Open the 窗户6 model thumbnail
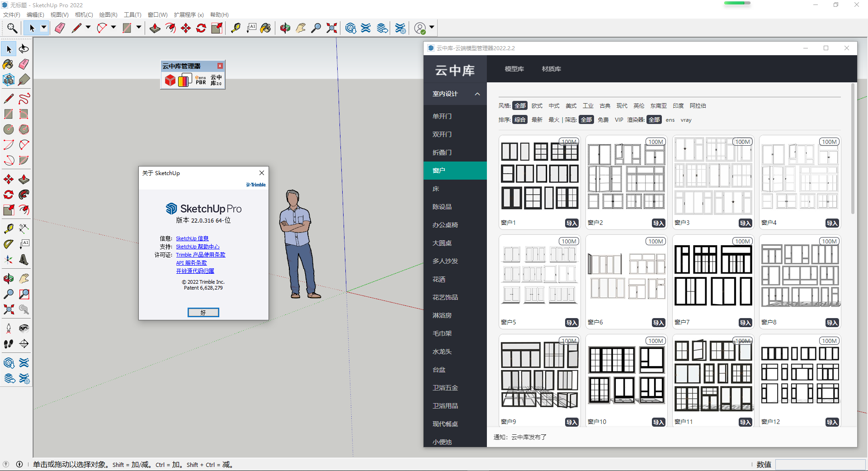Image resolution: width=868 pixels, height=471 pixels. [x=627, y=276]
